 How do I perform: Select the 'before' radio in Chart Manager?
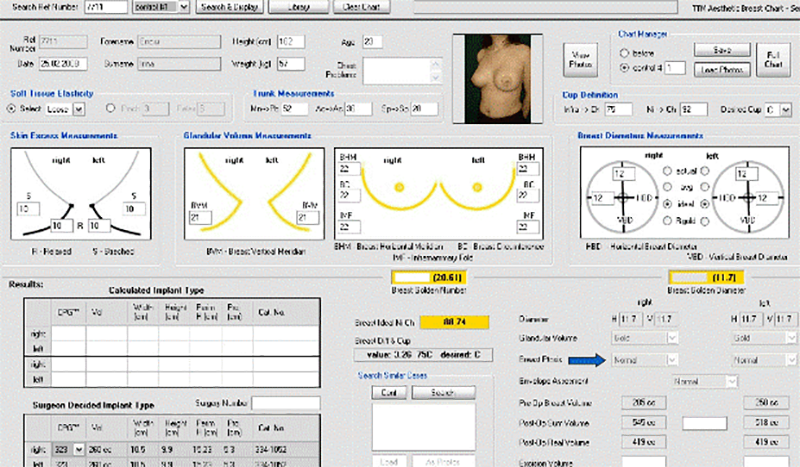click(626, 51)
